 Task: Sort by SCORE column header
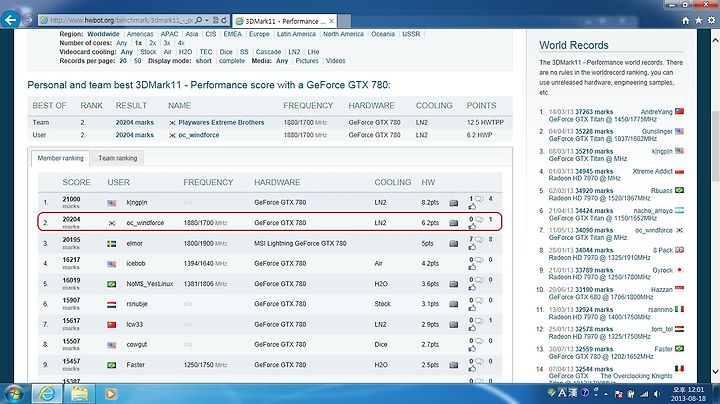76,182
